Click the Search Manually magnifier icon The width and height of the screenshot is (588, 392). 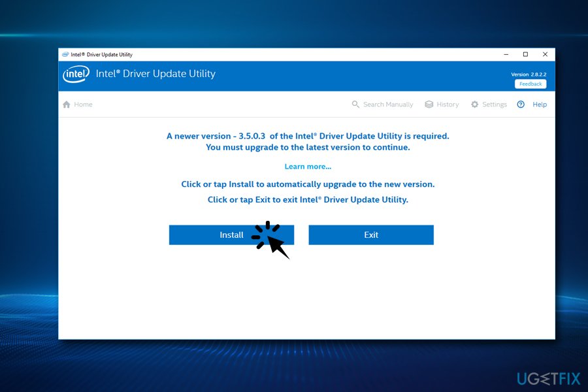[355, 105]
